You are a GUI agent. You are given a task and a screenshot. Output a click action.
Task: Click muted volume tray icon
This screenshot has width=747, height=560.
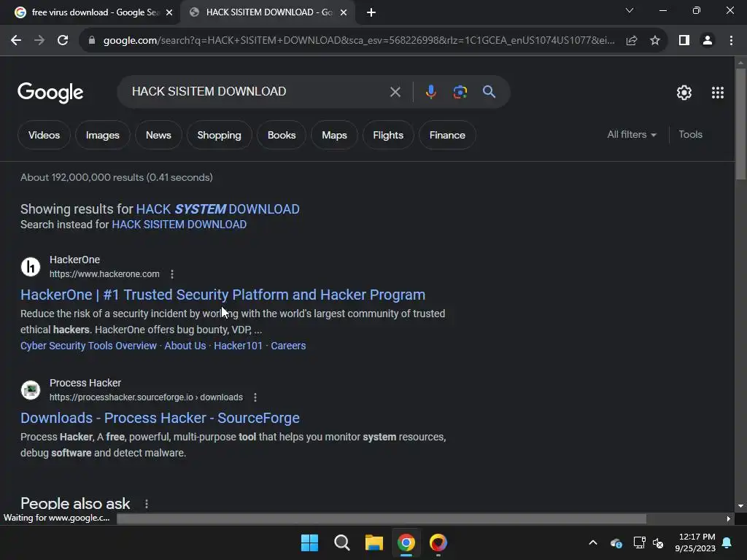[658, 542]
